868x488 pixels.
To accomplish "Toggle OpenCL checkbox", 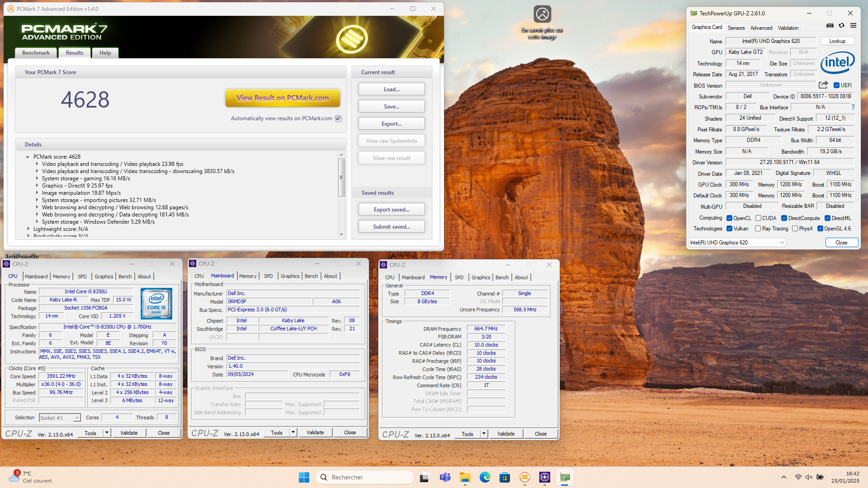I will [x=729, y=218].
